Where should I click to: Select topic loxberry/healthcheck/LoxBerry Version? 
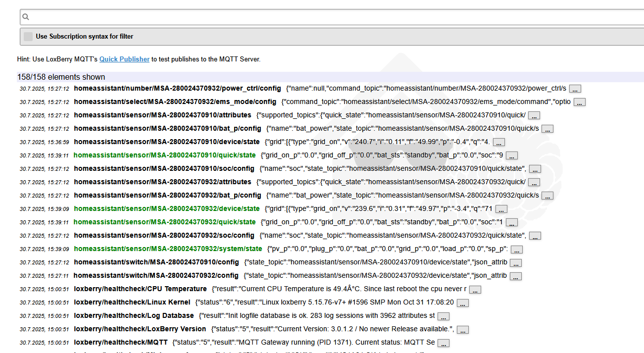pyautogui.click(x=140, y=329)
